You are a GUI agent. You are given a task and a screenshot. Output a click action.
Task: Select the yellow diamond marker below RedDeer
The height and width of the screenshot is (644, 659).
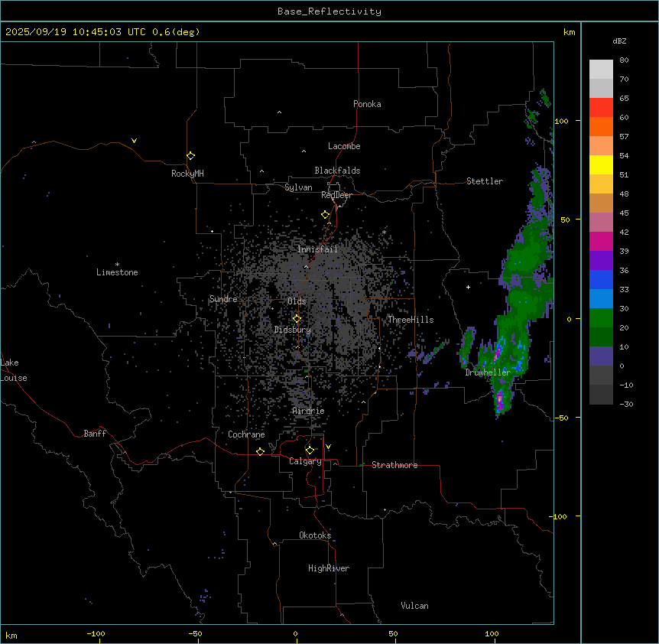325,215
